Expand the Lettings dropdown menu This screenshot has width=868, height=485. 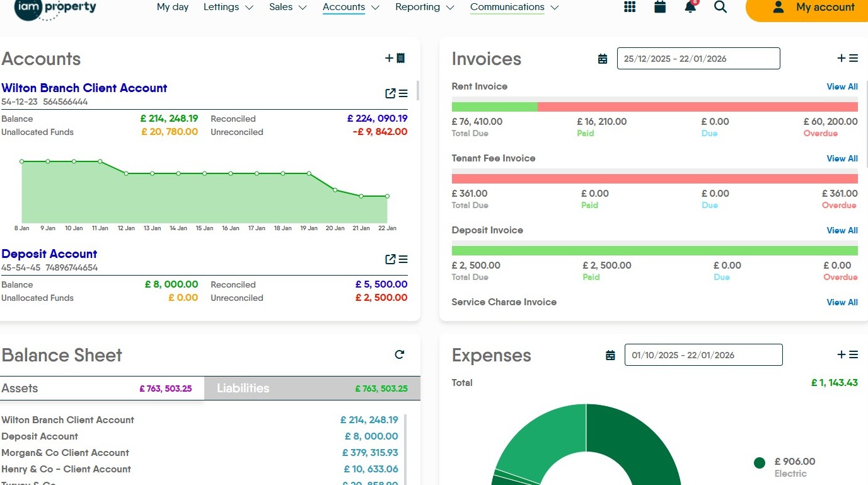click(x=228, y=8)
